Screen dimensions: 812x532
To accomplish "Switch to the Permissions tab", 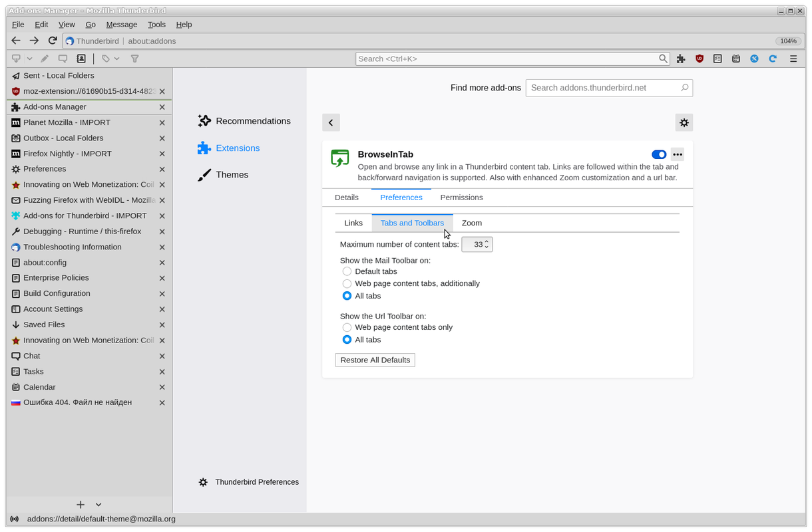I will click(x=461, y=198).
